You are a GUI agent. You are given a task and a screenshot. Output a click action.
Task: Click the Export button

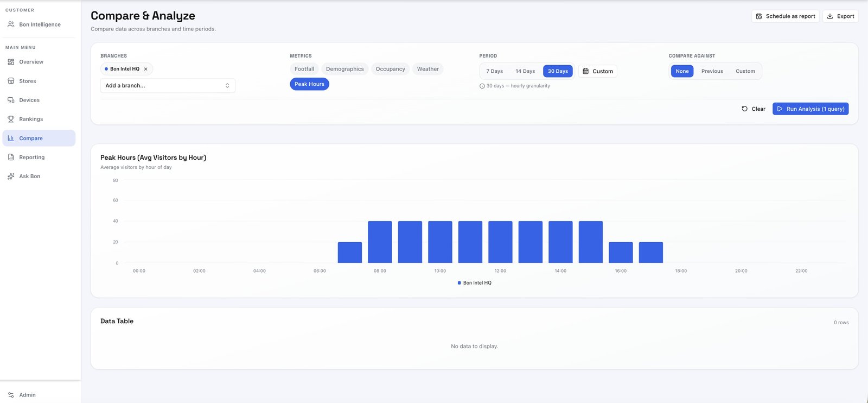(x=840, y=16)
